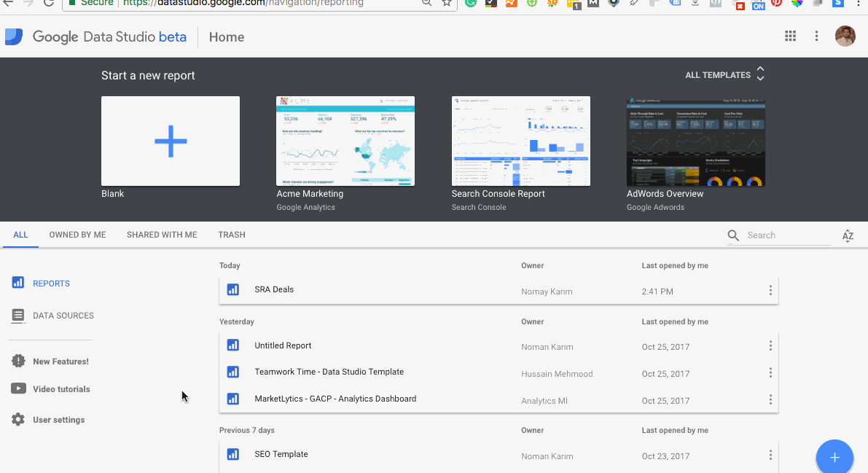This screenshot has width=868, height=473.
Task: Select REPORTS in the left sidebar
Action: (x=47, y=283)
